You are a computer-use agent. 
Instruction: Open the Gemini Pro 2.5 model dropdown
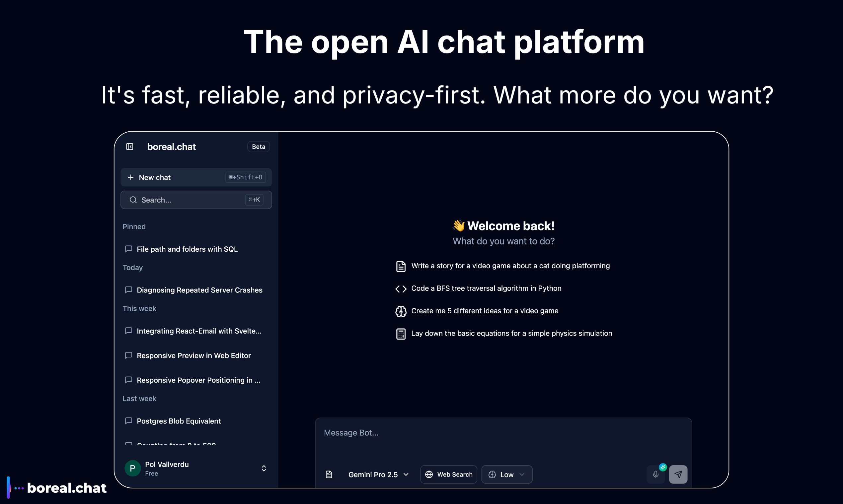pyautogui.click(x=378, y=474)
